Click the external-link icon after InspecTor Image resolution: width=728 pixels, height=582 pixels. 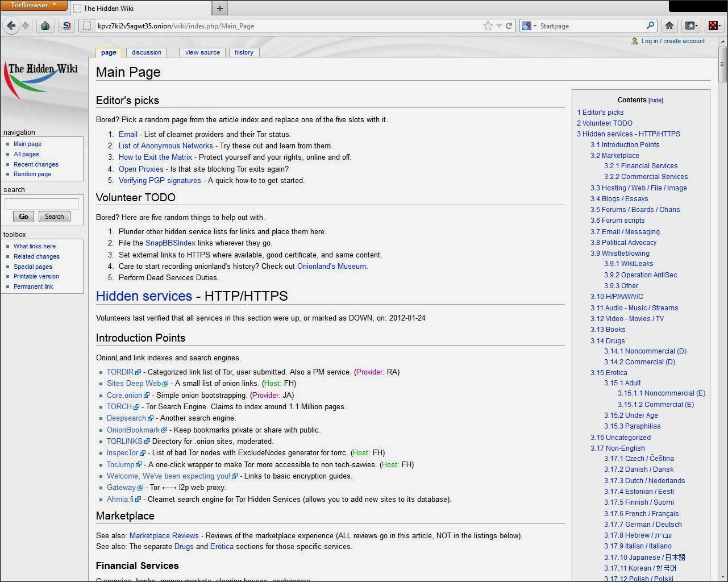(x=143, y=454)
